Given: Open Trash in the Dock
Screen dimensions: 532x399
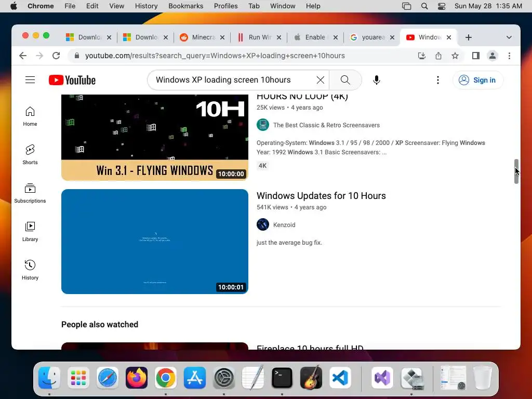Looking at the screenshot, I should click(x=483, y=378).
